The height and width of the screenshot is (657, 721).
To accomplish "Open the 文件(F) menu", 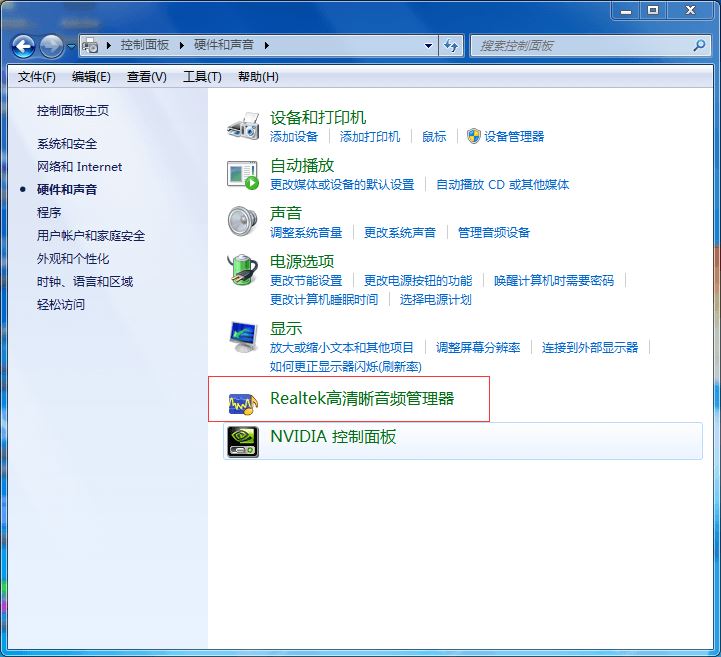I will tap(37, 77).
